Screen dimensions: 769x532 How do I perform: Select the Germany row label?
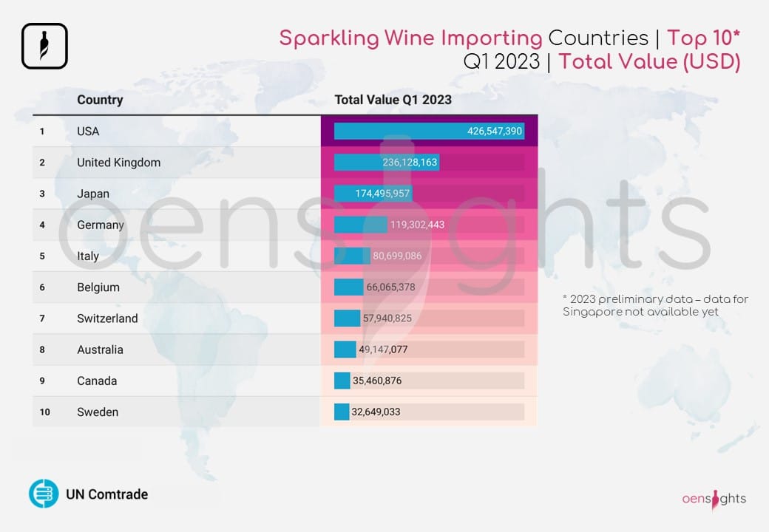(101, 225)
